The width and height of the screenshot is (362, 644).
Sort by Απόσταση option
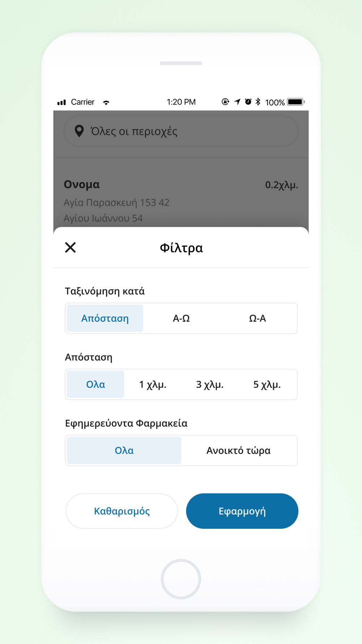(x=105, y=318)
